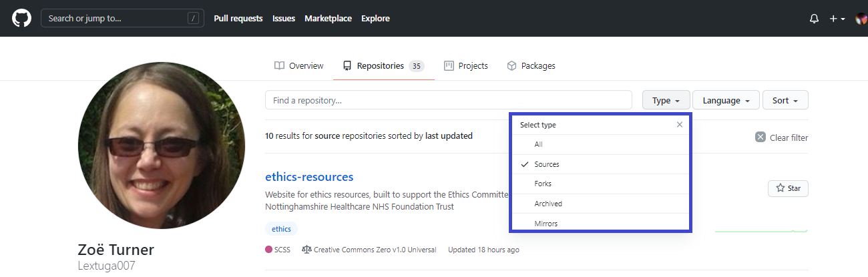Screen dimensions: 868x277
Task: Switch to the Repositories tab
Action: point(383,66)
